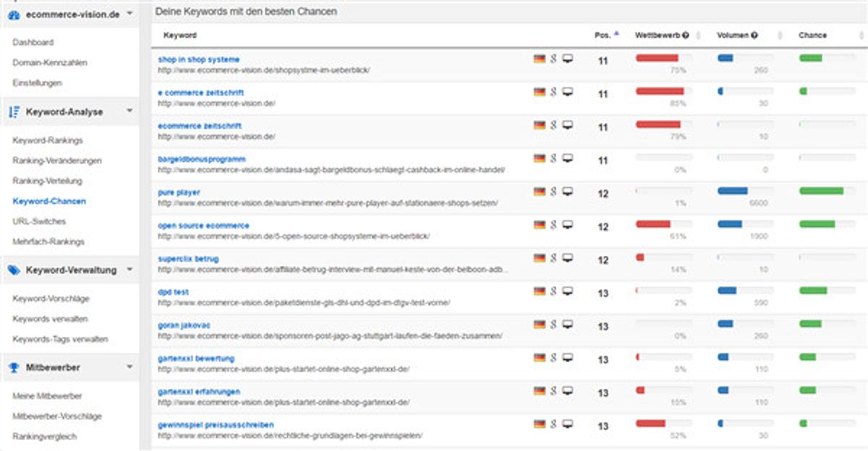This screenshot has width=868, height=451.
Task: Click green Chance bar for 'open source ecommerce'
Action: 817,224
